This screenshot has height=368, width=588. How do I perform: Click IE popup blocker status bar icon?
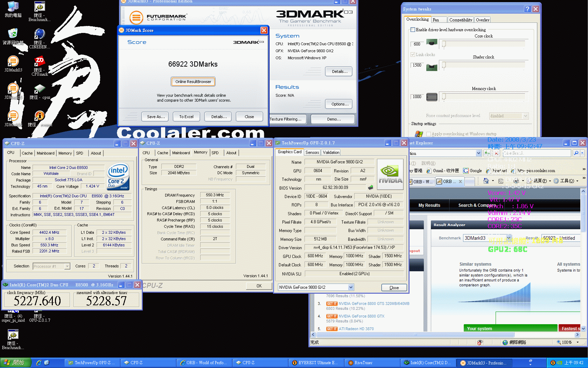[480, 342]
